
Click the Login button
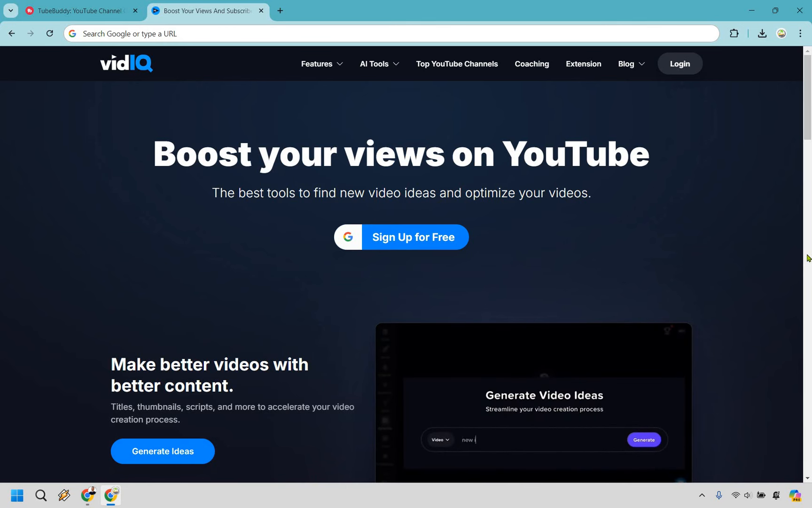(680, 63)
